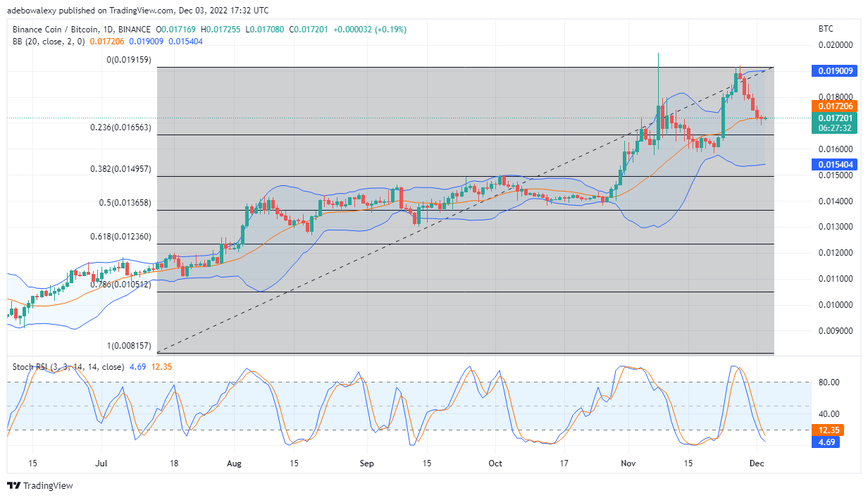The image size is (868, 498).
Task: Click the green 0.017201 last price tag
Action: pyautogui.click(x=836, y=118)
